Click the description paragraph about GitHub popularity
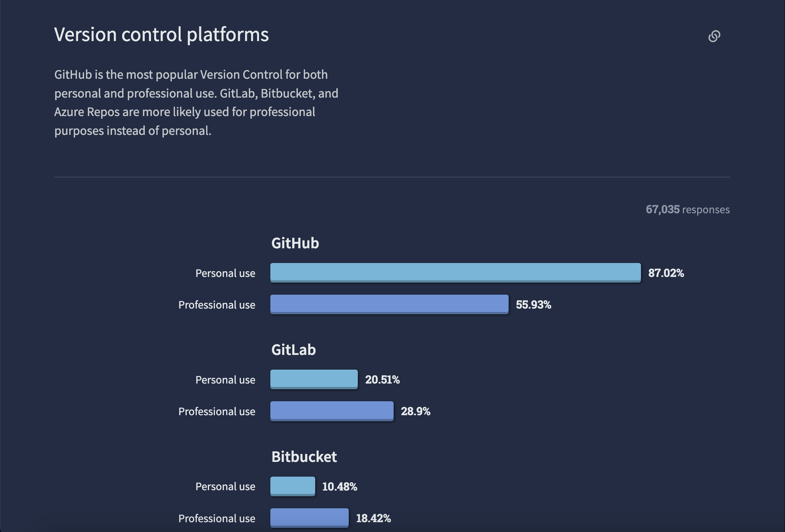785x532 pixels. pyautogui.click(x=196, y=102)
